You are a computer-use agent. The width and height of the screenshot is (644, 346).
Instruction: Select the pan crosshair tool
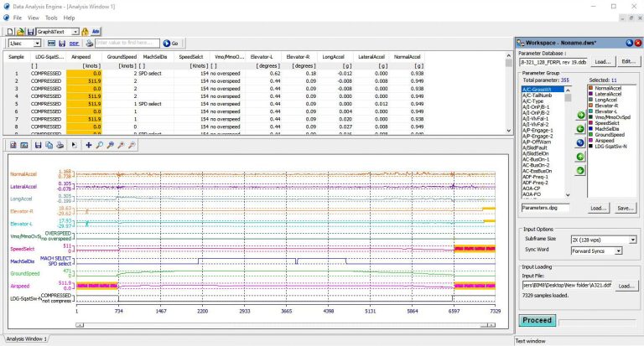click(x=88, y=145)
